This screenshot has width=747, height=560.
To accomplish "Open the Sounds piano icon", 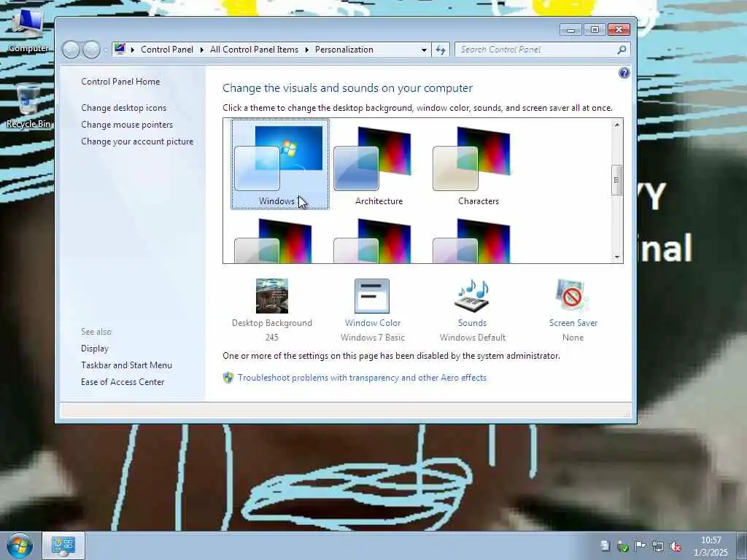I will [472, 296].
